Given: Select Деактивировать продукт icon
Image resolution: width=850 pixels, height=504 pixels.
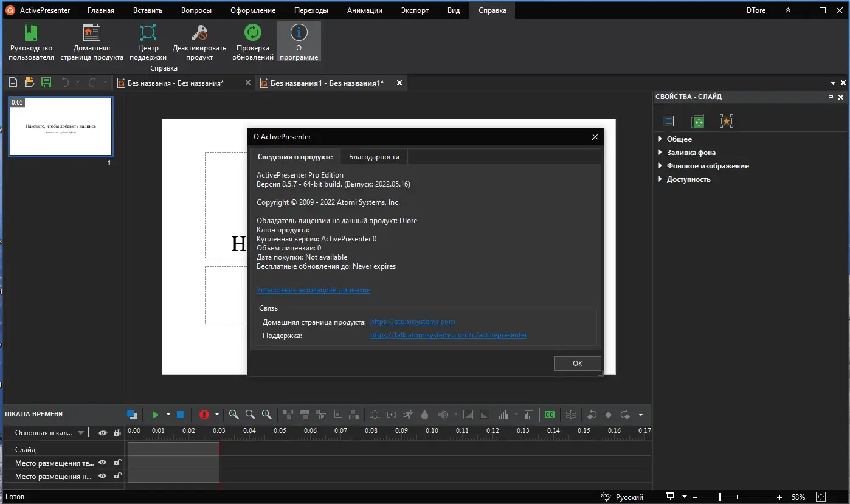Looking at the screenshot, I should click(x=199, y=41).
